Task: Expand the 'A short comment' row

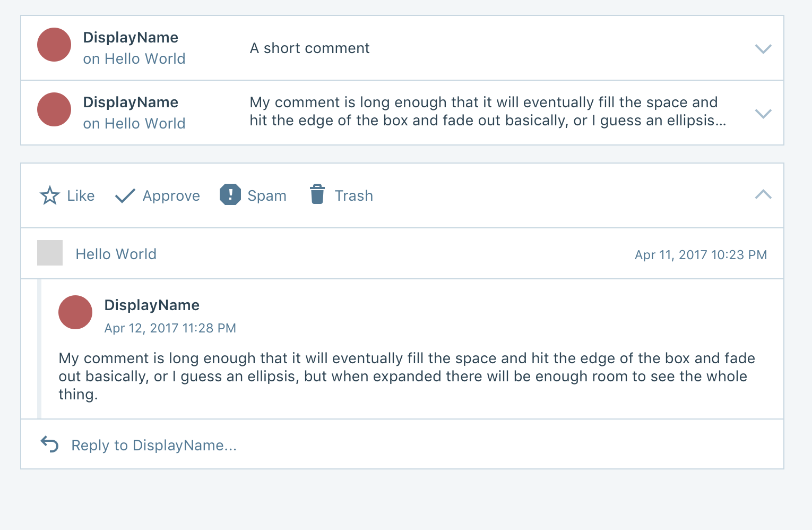Action: [x=763, y=49]
